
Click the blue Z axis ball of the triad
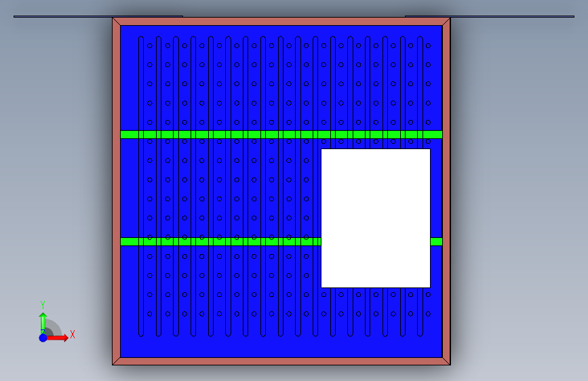(43, 338)
